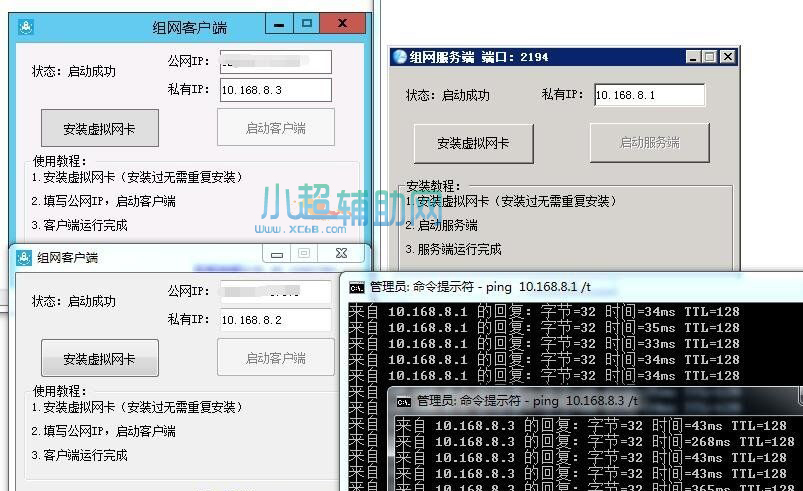Maximize the top 组网客户端 window
The image size is (803, 491).
point(306,24)
